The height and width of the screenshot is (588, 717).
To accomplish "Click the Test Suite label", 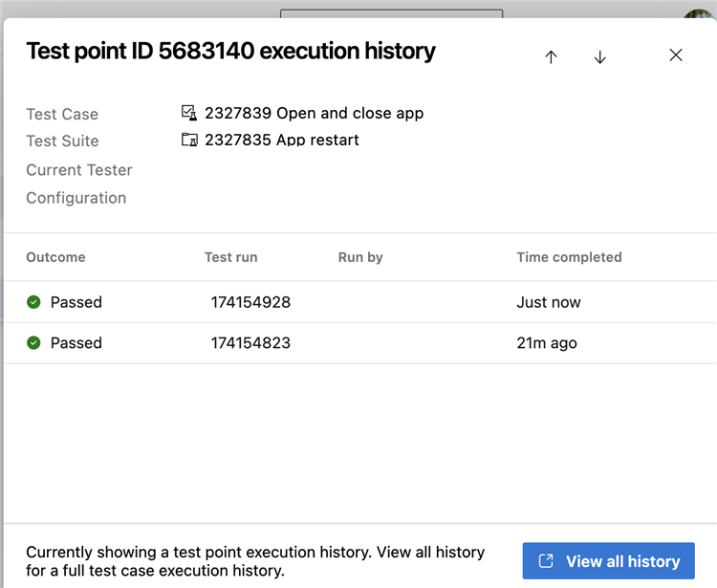I will [x=62, y=141].
